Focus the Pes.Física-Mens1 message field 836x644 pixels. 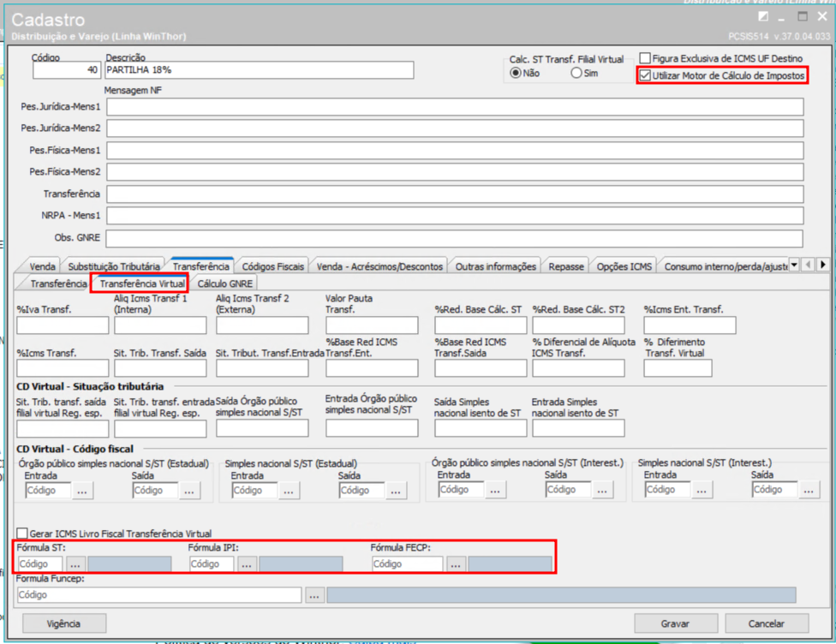[455, 151]
